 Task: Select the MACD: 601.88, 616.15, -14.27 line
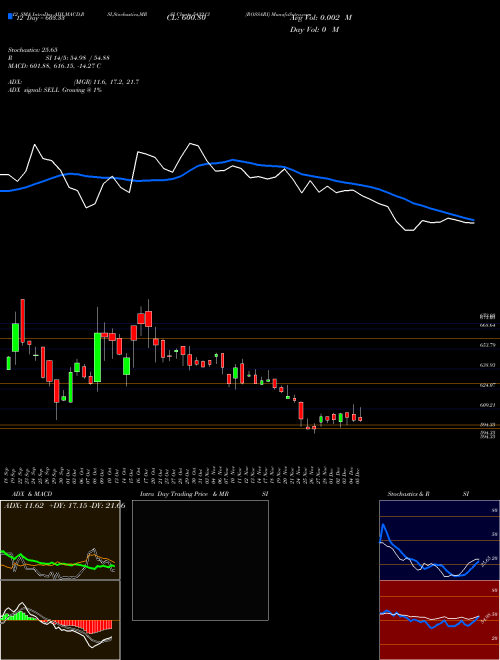point(55,66)
